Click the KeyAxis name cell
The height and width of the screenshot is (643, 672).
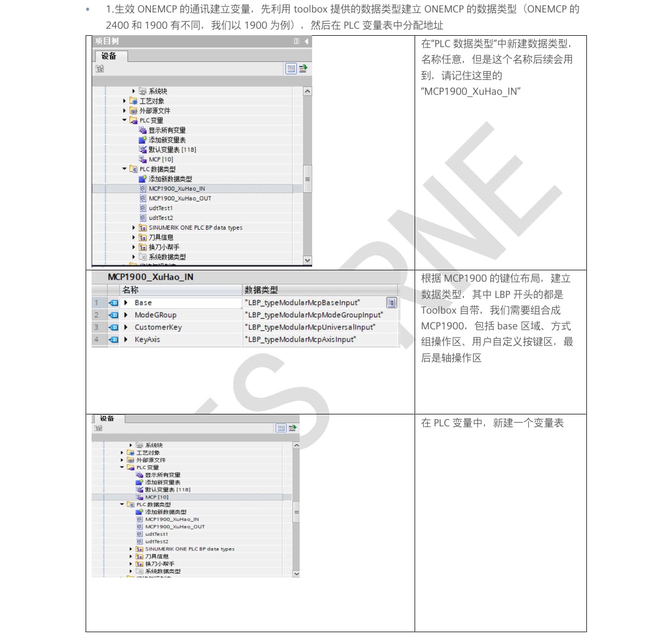point(181,340)
